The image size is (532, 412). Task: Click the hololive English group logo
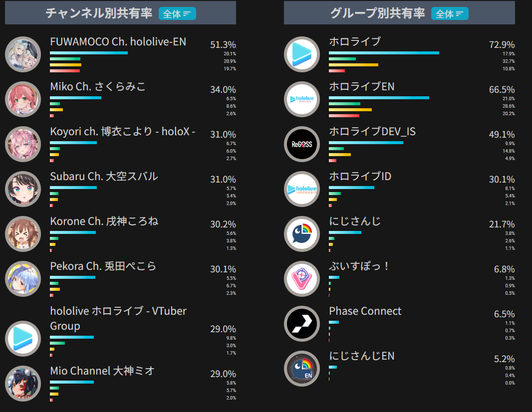click(x=302, y=99)
